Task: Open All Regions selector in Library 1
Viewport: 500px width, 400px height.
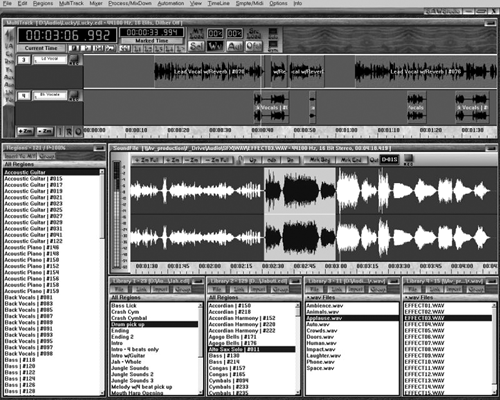Action: 157,297
